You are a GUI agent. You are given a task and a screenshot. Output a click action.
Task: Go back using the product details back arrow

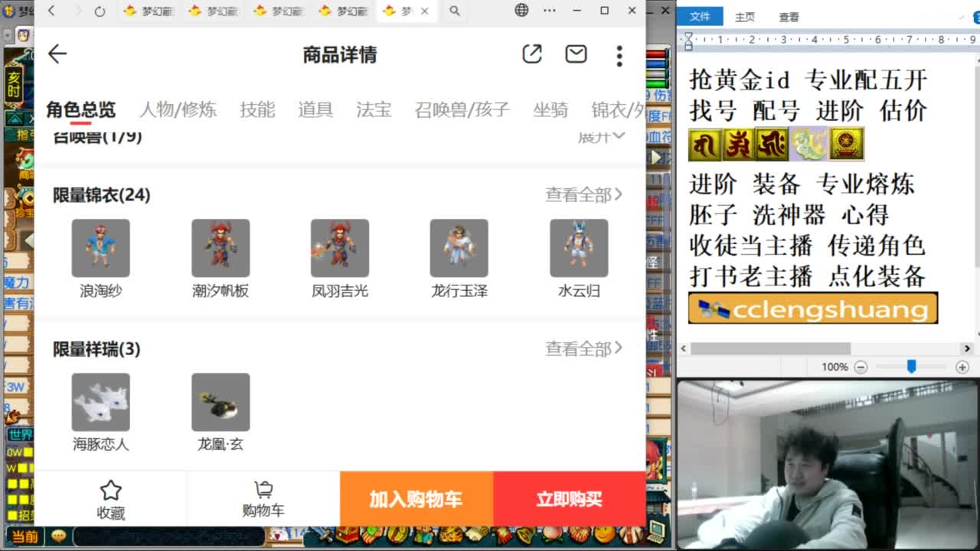(x=57, y=54)
